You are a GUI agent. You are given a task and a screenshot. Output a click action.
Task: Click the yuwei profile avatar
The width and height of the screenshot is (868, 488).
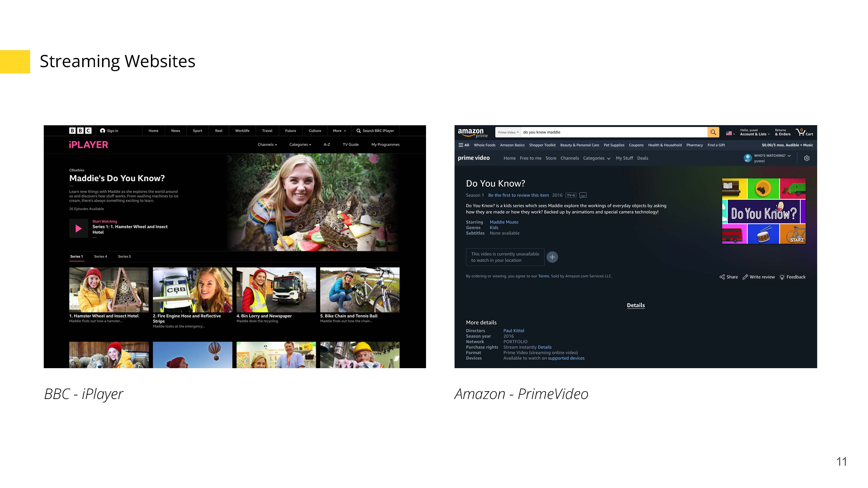point(748,158)
